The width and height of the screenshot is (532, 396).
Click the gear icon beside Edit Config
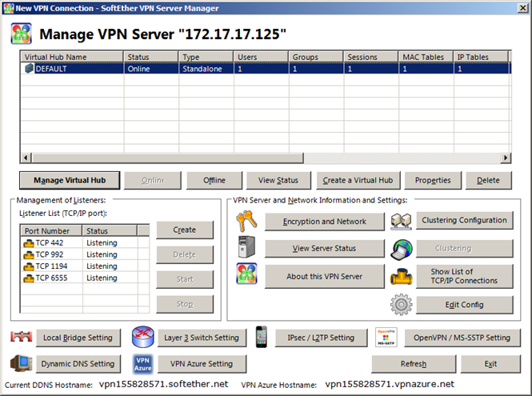click(x=401, y=304)
